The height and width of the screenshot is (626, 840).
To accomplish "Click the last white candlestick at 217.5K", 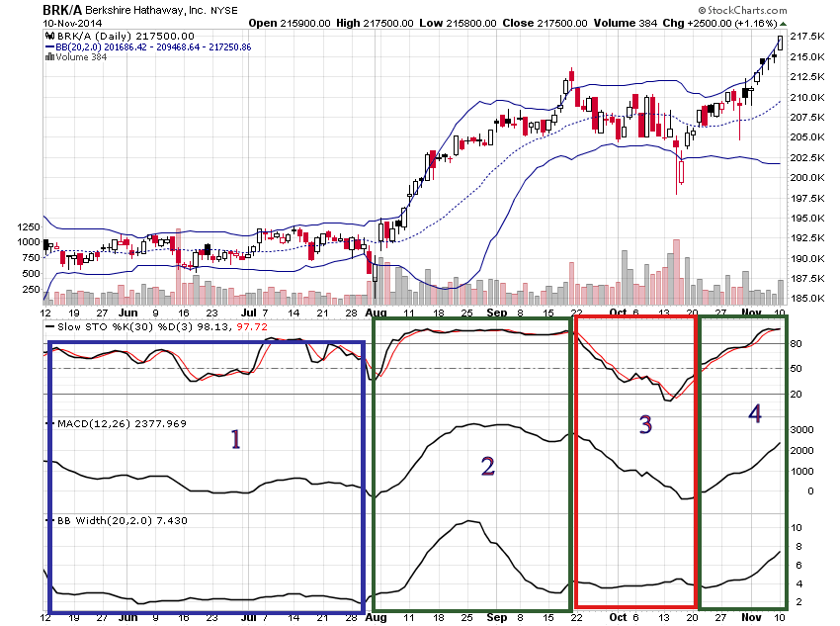I will [x=780, y=43].
